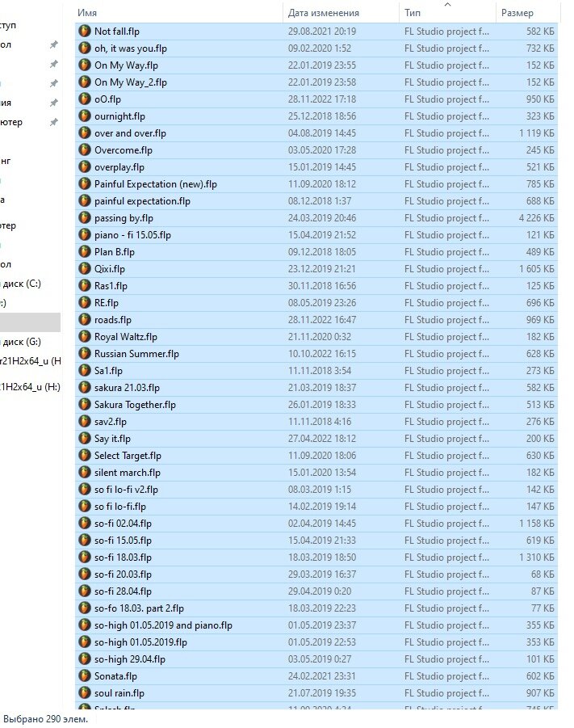574x728 pixels.
Task: Click the FL Studio icon of Not fall.flp
Action: click(85, 31)
